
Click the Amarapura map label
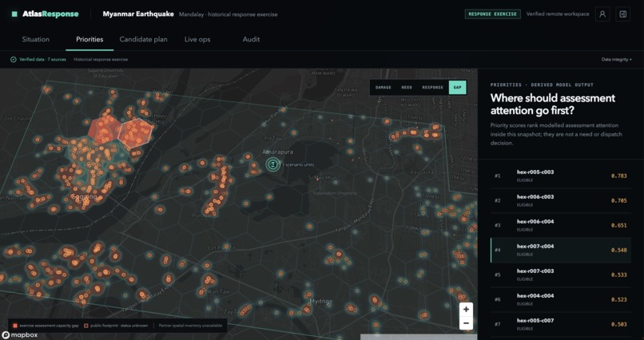pyautogui.click(x=277, y=152)
